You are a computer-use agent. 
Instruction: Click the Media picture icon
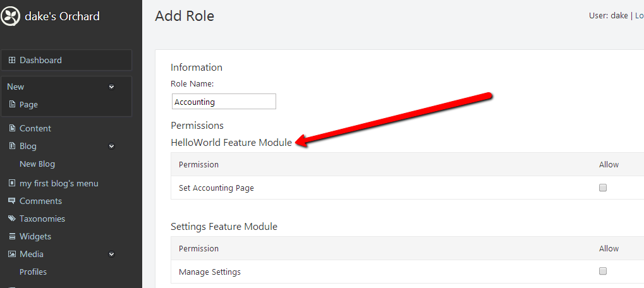pyautogui.click(x=12, y=254)
